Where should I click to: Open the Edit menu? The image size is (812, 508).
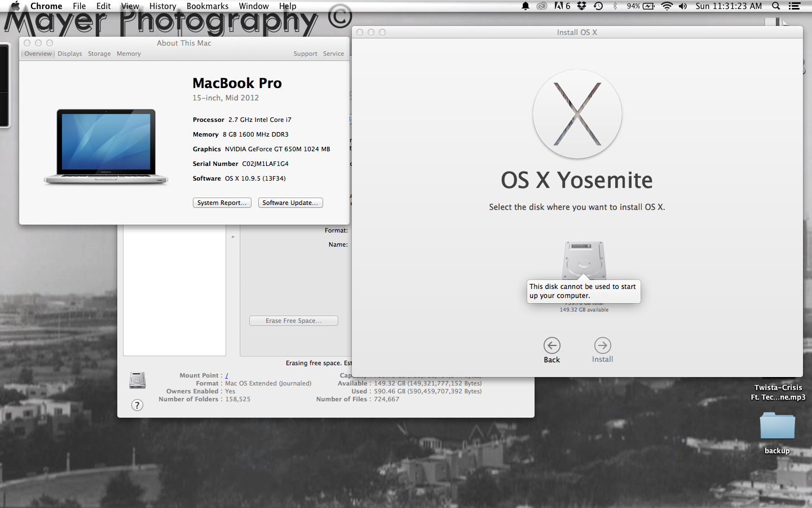103,6
